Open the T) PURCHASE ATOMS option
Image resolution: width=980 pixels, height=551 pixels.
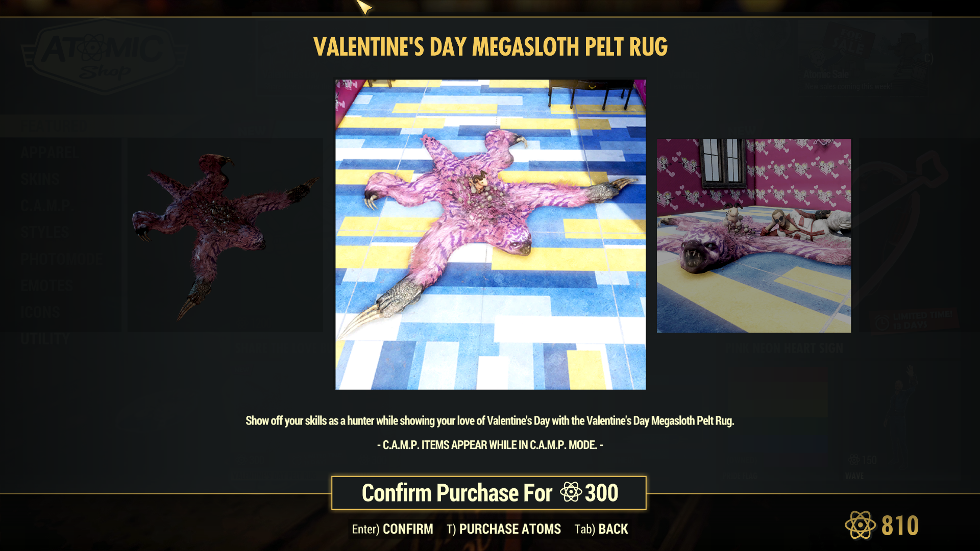click(x=503, y=529)
